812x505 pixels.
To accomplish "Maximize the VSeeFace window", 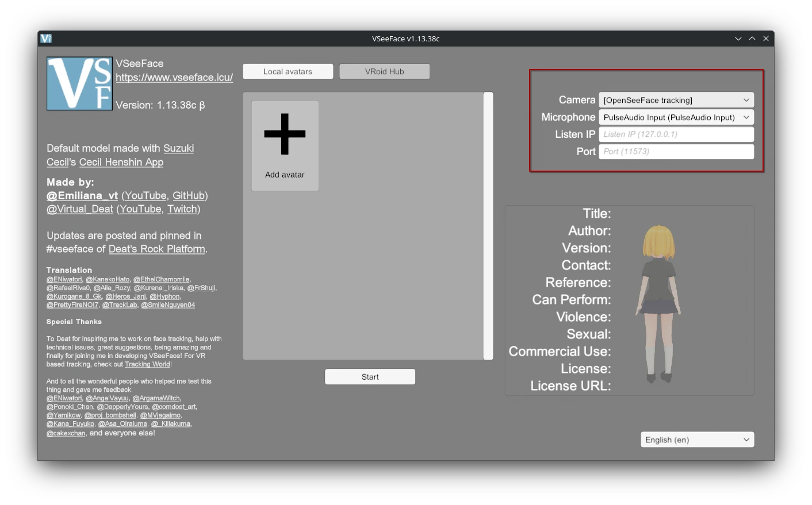I will pos(752,38).
